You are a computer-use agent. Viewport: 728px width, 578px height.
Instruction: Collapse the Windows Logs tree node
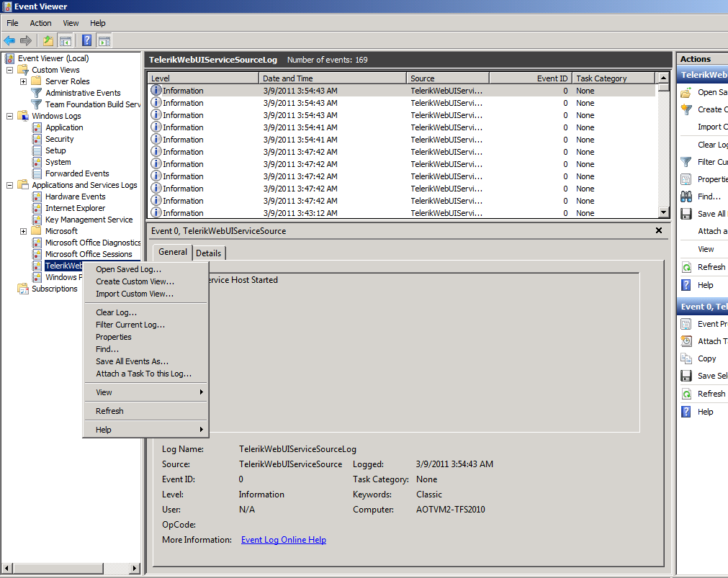(9, 116)
